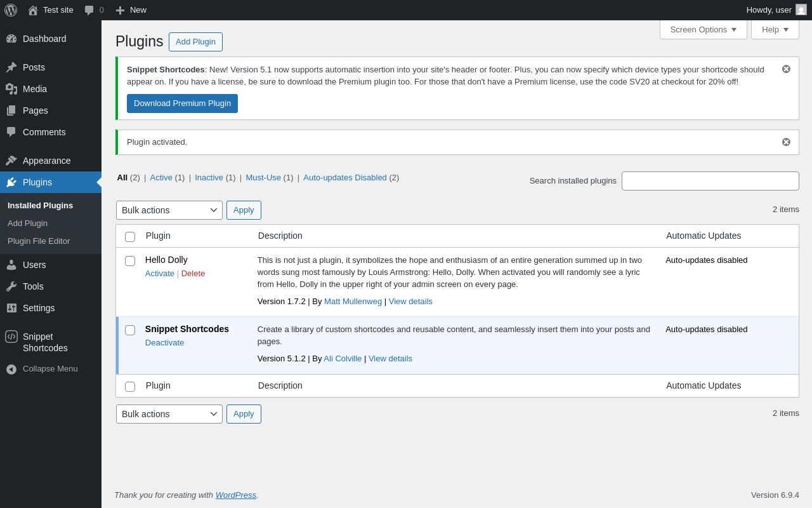Image resolution: width=812 pixels, height=508 pixels.
Task: Click the Tools wrench icon
Action: 11,286
